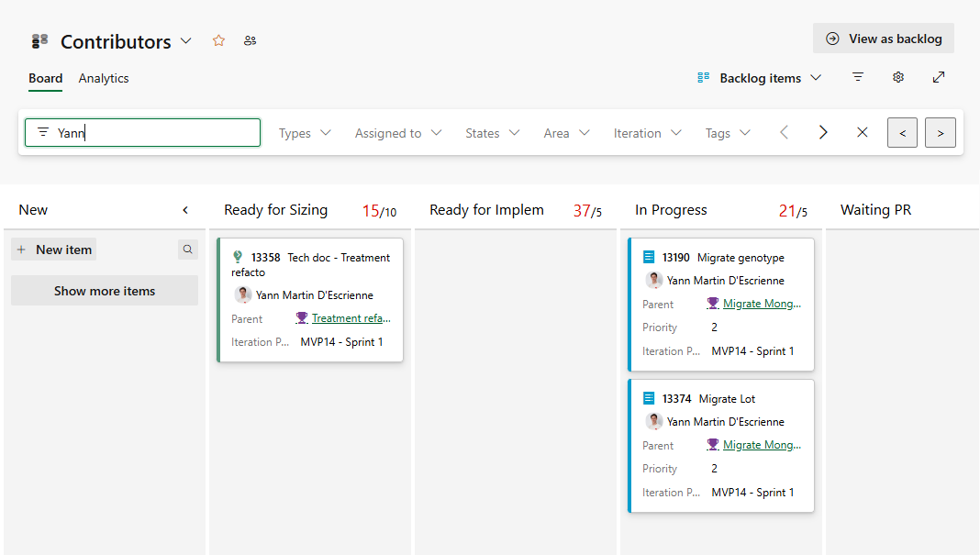Open the Iteration filter dropdown

(x=647, y=132)
